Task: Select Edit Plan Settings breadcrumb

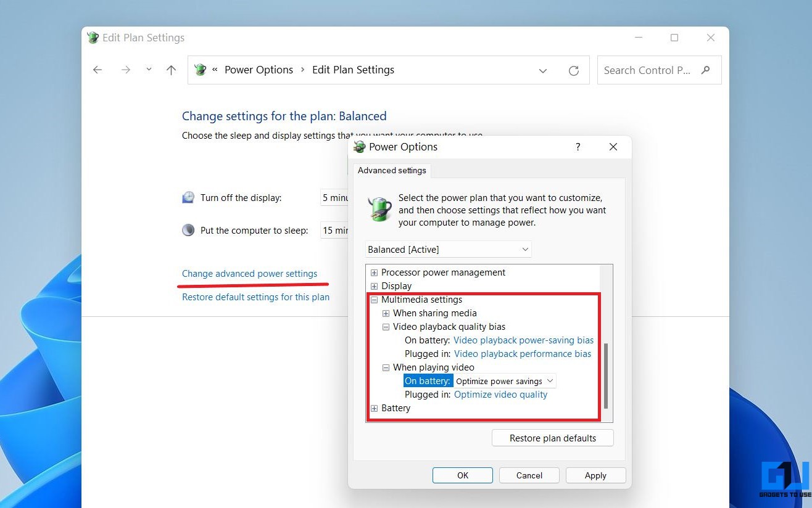Action: [353, 70]
